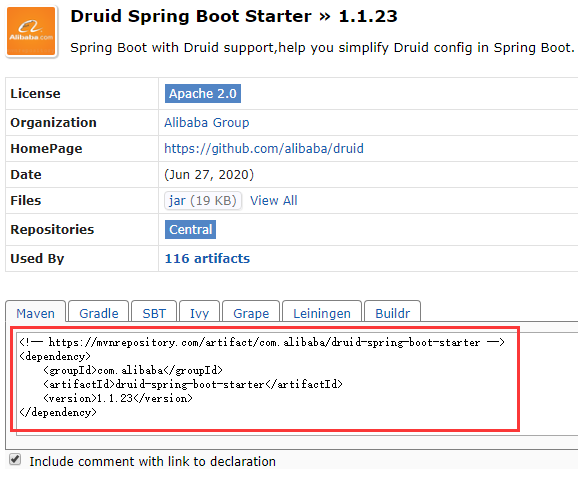Click View All files link

(274, 200)
